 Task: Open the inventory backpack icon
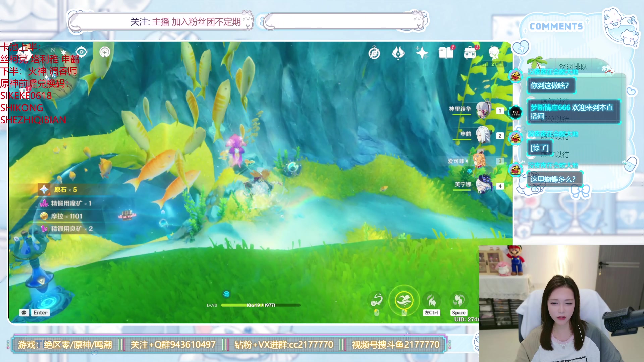[x=470, y=52]
